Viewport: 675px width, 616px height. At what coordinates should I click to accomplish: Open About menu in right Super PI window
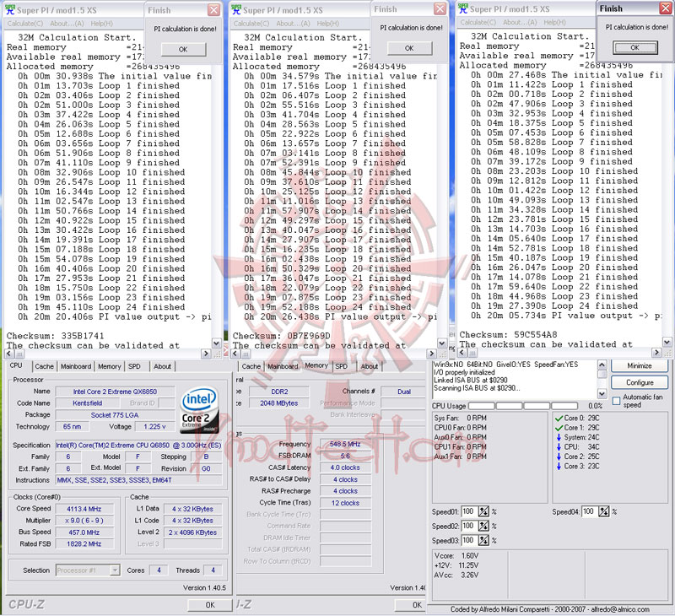(520, 22)
